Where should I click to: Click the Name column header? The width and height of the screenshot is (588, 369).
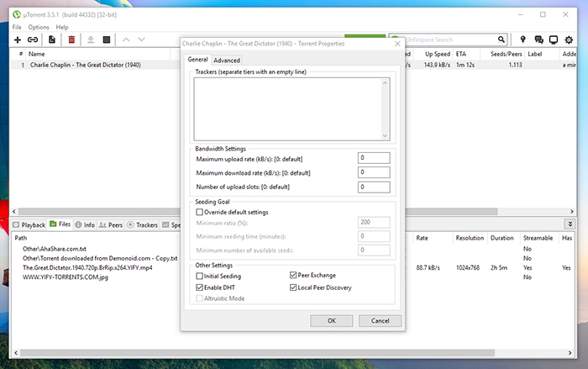(x=36, y=54)
